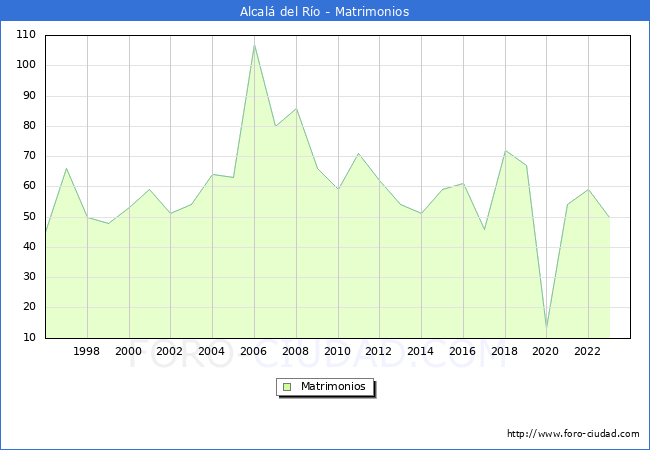Click y-axis value 10

[x=29, y=337]
